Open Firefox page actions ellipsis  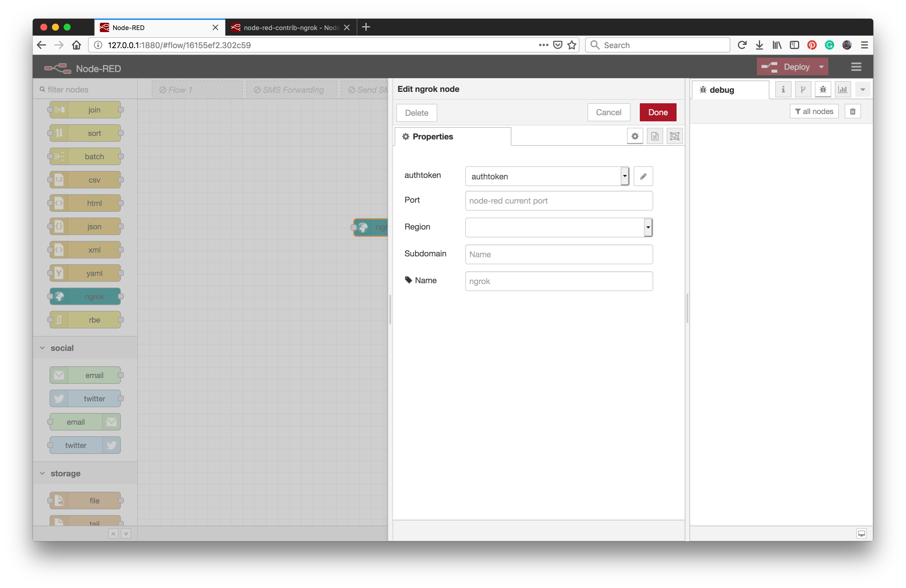tap(543, 45)
